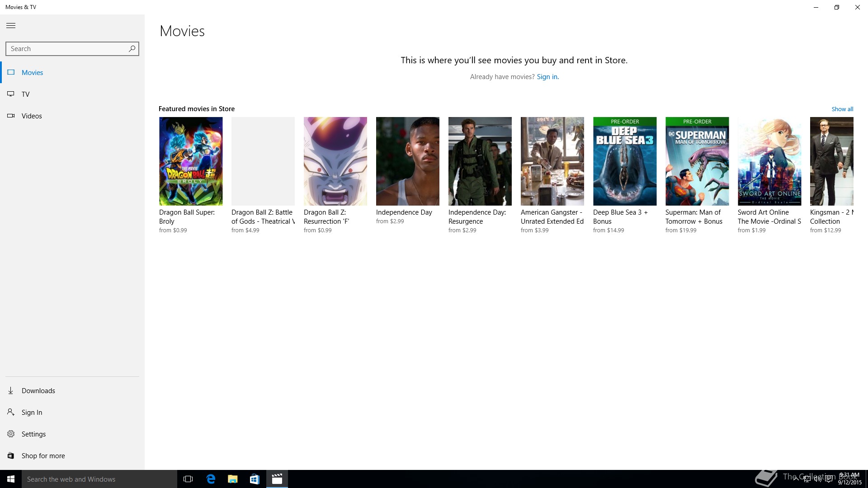Screen dimensions: 868x488
Task: Switch to the TV section
Action: (25, 94)
